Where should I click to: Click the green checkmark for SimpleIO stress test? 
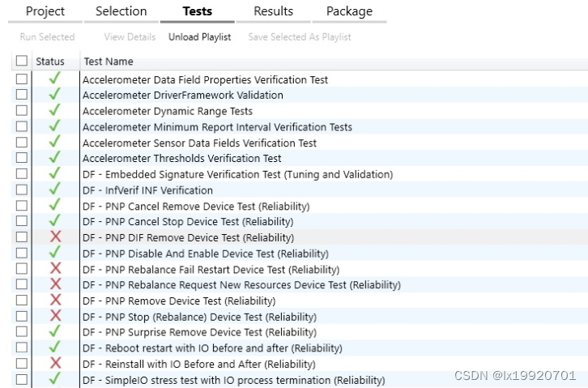[55, 379]
